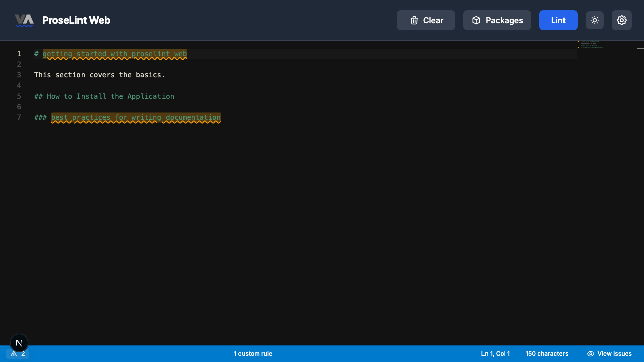Viewport: 644px width, 362px height.
Task: Click the ProseLint Web wave logo
Action: click(24, 20)
